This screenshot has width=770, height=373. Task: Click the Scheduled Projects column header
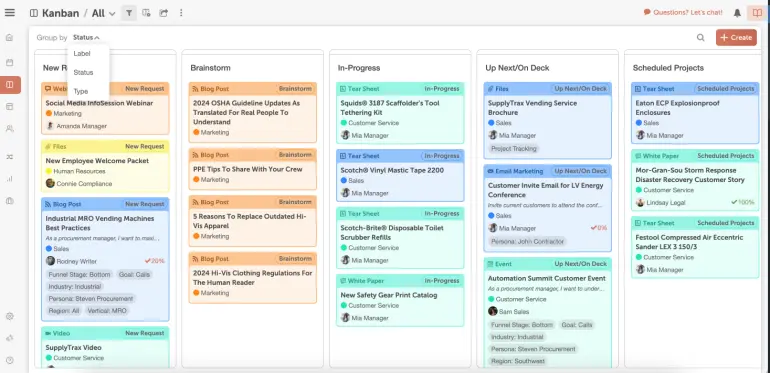point(668,68)
